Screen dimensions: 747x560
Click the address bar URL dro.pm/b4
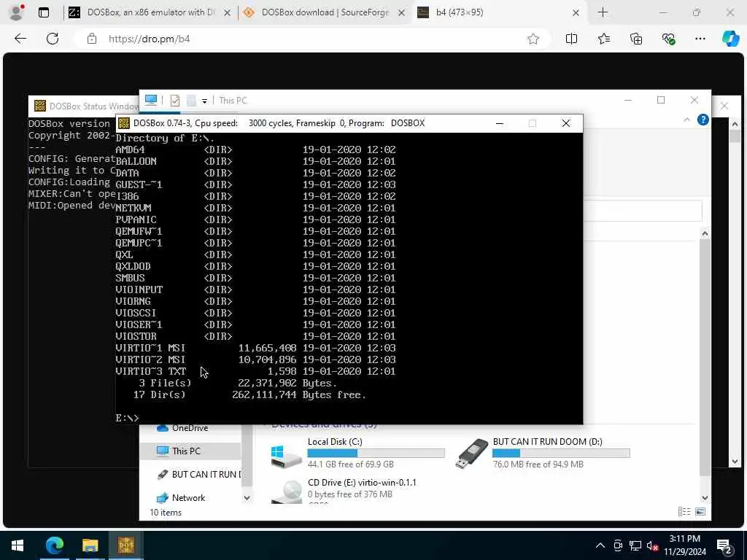click(149, 39)
